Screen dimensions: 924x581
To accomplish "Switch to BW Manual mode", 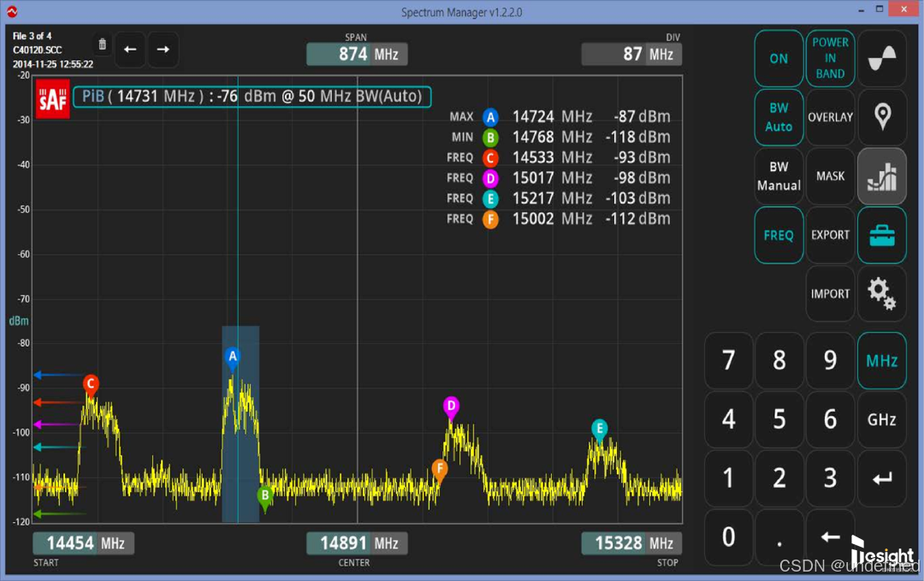I will tap(779, 176).
